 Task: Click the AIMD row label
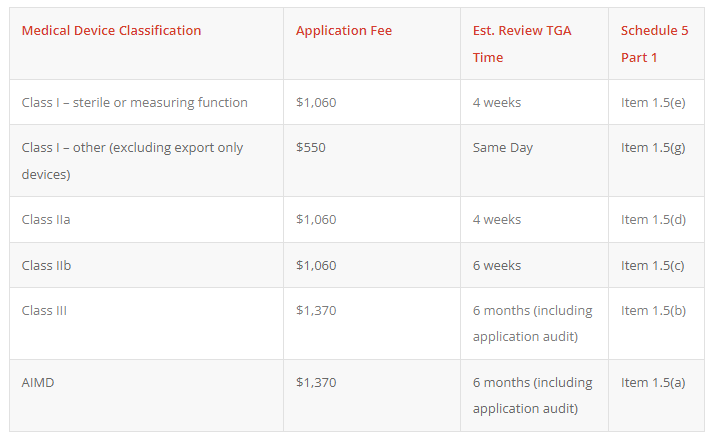click(38, 382)
